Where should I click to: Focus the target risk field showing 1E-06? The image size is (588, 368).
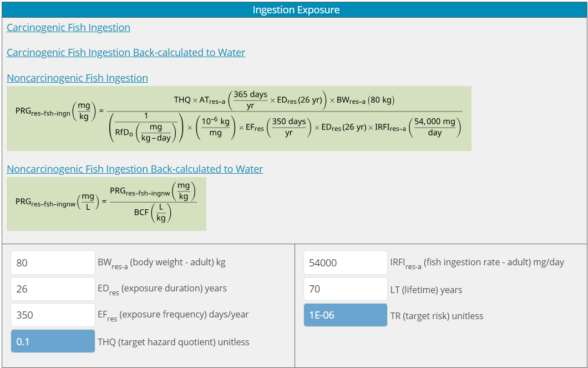[345, 315]
